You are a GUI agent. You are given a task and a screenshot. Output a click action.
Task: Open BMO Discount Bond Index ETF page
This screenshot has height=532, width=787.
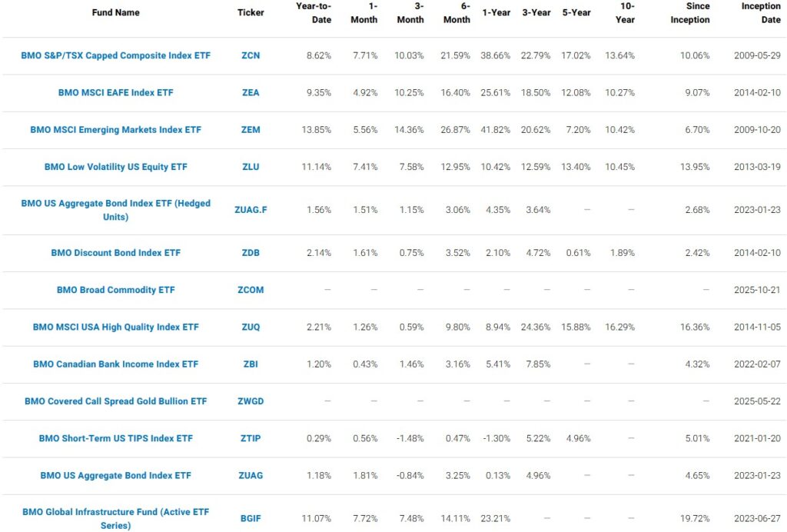[x=115, y=253]
